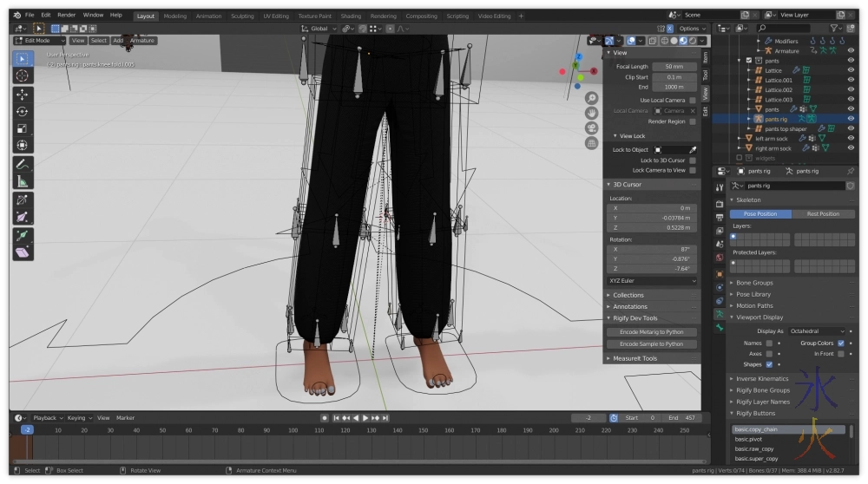Pick the Annotate tool

click(23, 164)
